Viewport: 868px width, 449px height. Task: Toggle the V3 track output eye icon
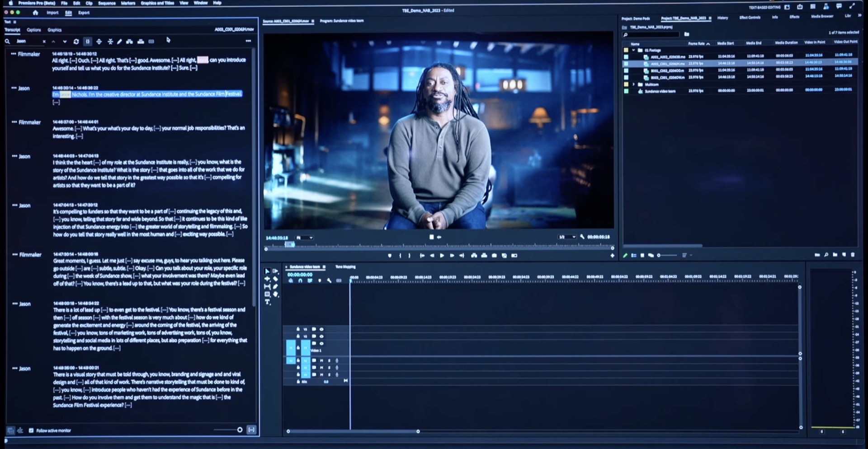tap(321, 329)
